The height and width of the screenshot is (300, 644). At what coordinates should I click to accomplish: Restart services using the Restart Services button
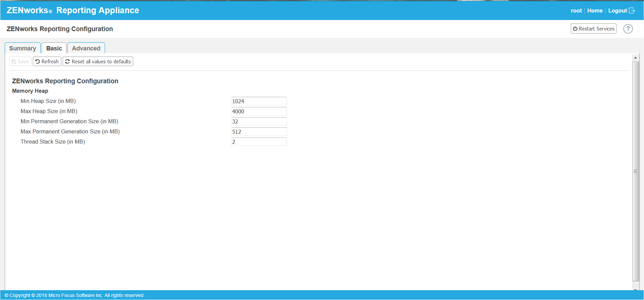[594, 29]
